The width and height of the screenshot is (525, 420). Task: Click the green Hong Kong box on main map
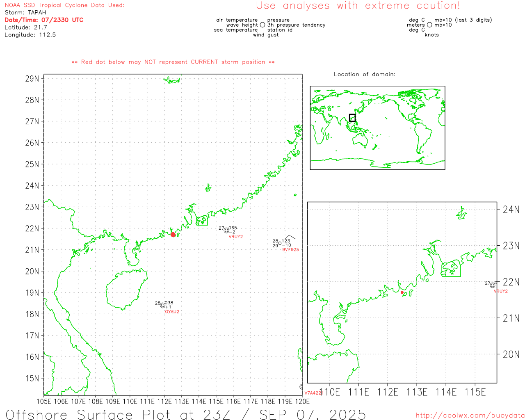202,221
